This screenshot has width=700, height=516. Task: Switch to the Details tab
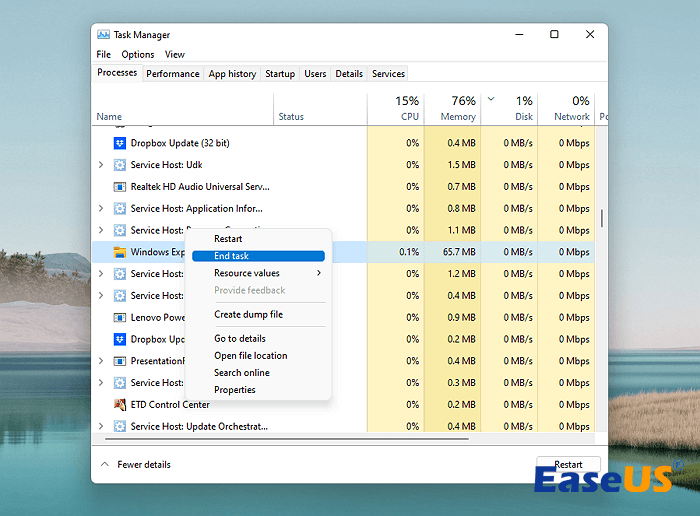(x=349, y=74)
